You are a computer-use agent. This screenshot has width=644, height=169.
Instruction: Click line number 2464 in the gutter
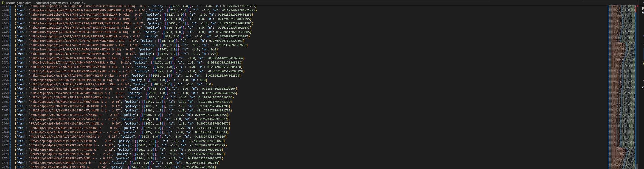5,115
